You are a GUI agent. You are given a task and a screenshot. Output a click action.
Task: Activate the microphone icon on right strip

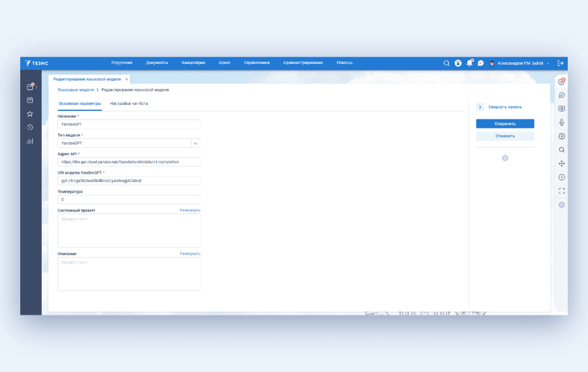pos(561,122)
